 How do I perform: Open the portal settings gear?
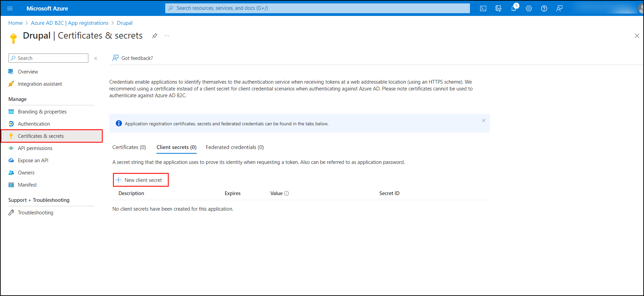pyautogui.click(x=529, y=8)
